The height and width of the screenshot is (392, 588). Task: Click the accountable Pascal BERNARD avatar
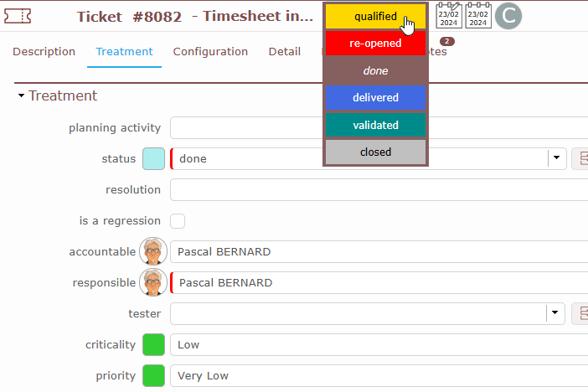(153, 251)
